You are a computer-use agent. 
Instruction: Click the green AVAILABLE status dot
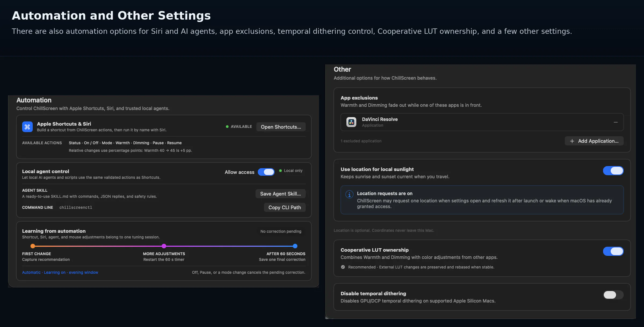point(227,127)
